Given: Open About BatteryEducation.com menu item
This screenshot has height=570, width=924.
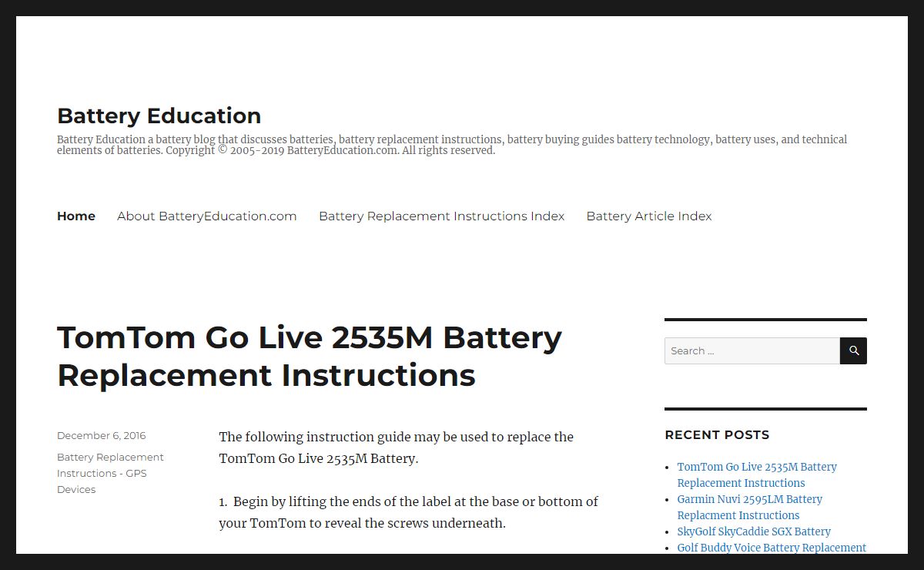Looking at the screenshot, I should tap(207, 216).
